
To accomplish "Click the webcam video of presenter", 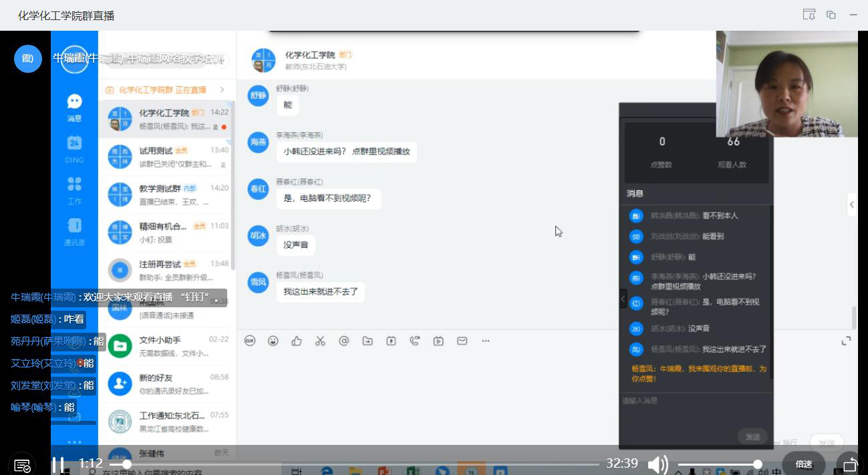I will point(786,84).
